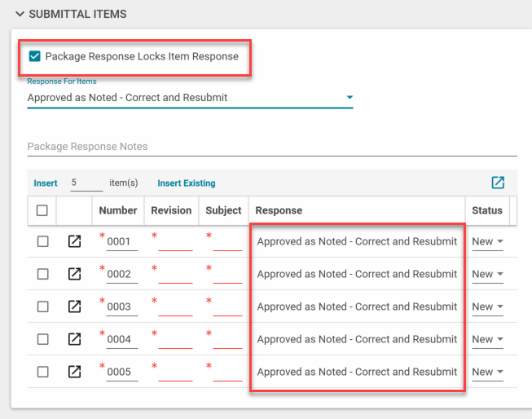532x419 pixels.
Task: Open item 0002 using its launch icon
Action: pos(74,274)
